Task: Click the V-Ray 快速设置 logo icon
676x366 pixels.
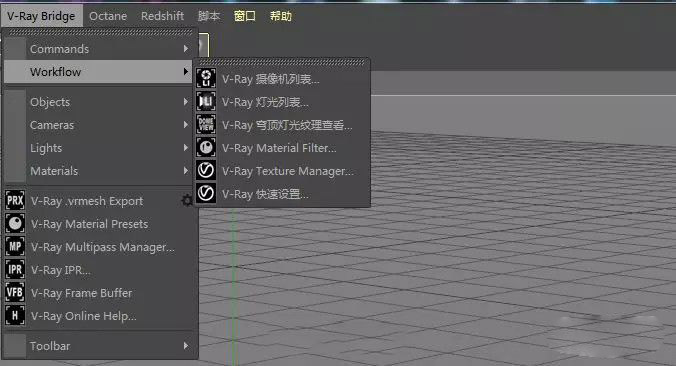Action: [x=206, y=193]
